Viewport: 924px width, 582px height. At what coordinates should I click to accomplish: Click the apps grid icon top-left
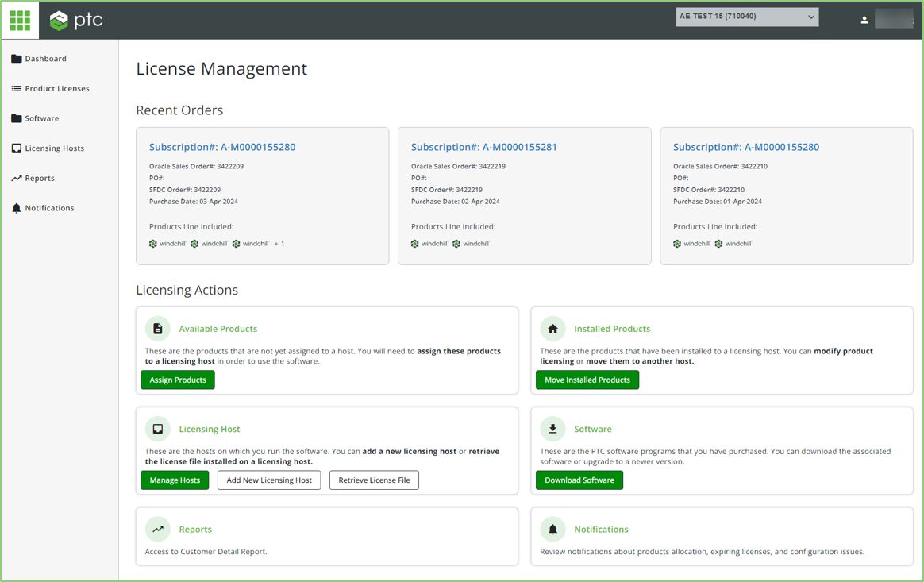click(19, 19)
